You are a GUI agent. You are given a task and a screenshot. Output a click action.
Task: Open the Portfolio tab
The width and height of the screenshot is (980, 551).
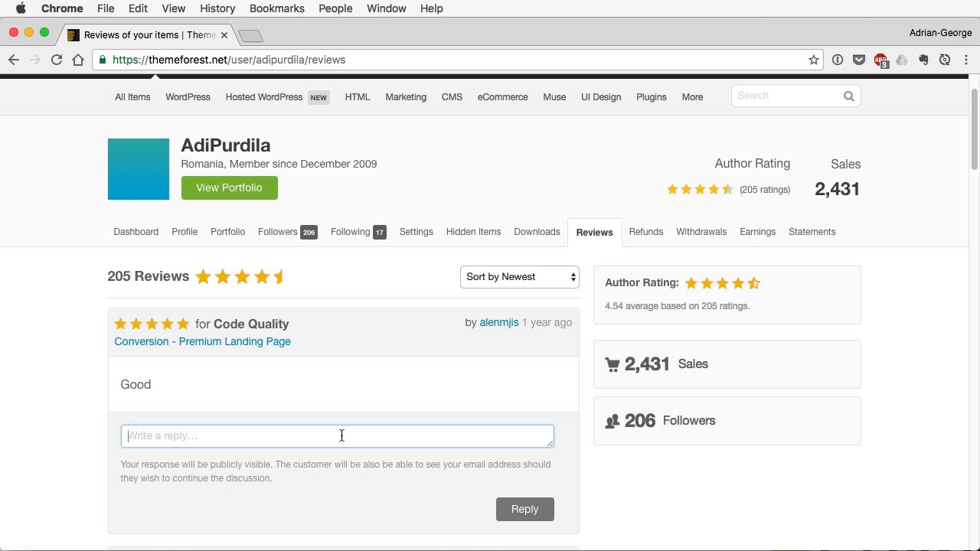(227, 232)
